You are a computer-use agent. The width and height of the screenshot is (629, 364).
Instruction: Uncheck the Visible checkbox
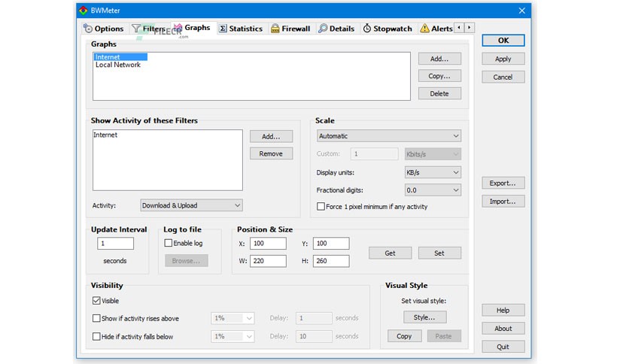[96, 301]
